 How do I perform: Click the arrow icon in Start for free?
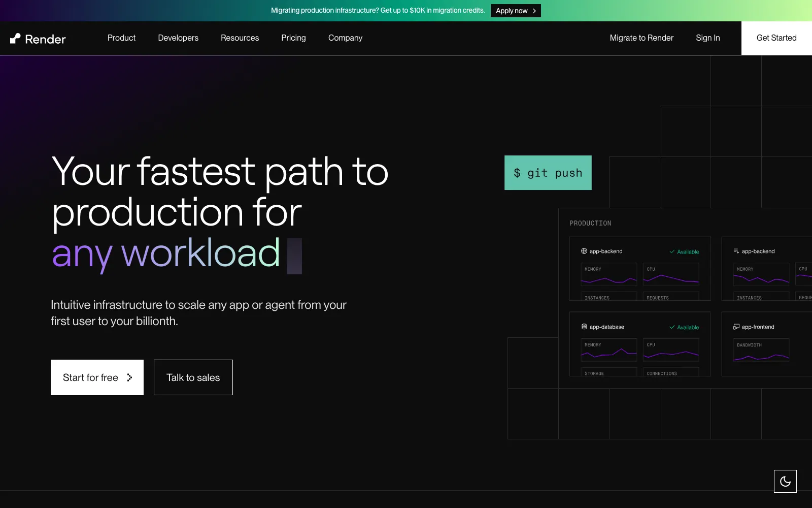pyautogui.click(x=129, y=377)
